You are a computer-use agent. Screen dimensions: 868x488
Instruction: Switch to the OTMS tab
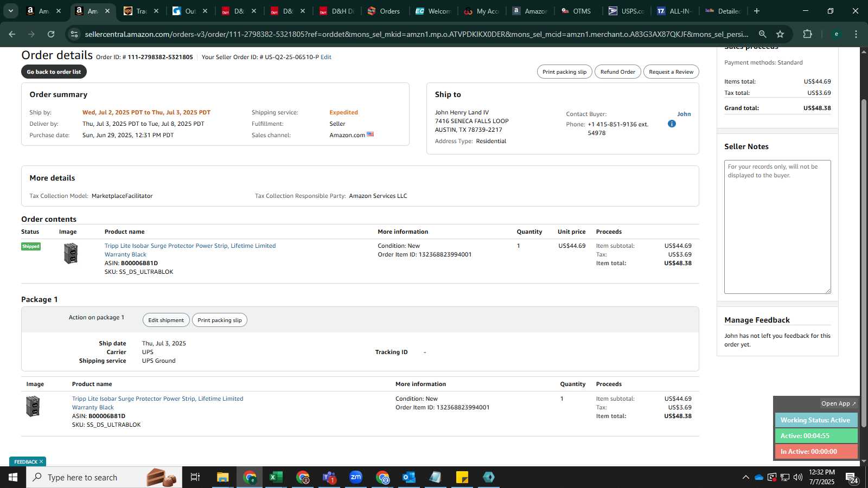(x=576, y=11)
